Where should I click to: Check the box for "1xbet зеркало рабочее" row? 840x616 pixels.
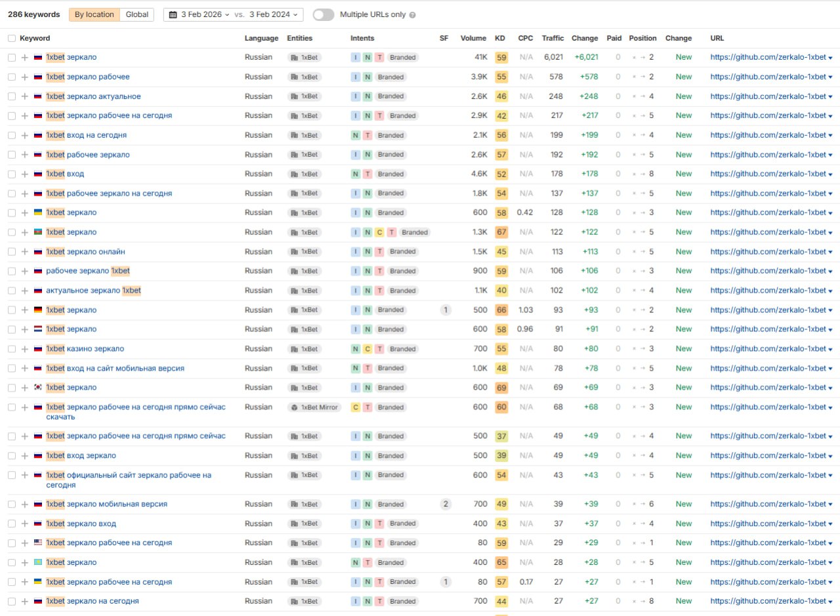pos(12,77)
